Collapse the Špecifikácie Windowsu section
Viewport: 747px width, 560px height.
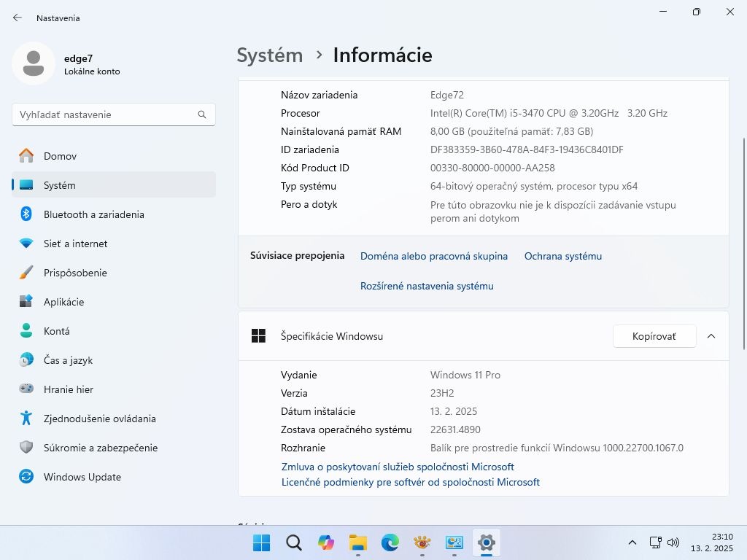(711, 336)
